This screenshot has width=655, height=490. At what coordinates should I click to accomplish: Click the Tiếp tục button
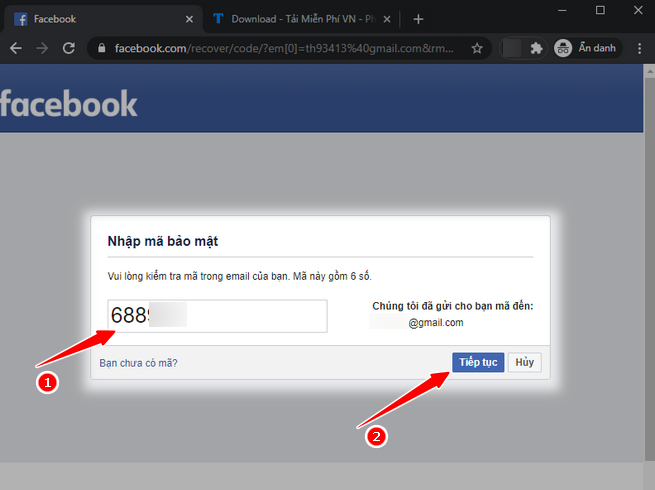pos(478,362)
